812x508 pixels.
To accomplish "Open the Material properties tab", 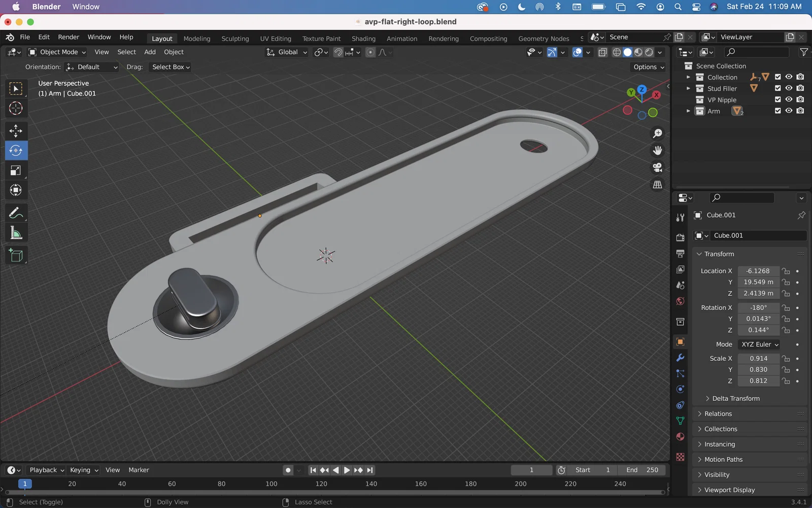I will (x=681, y=437).
